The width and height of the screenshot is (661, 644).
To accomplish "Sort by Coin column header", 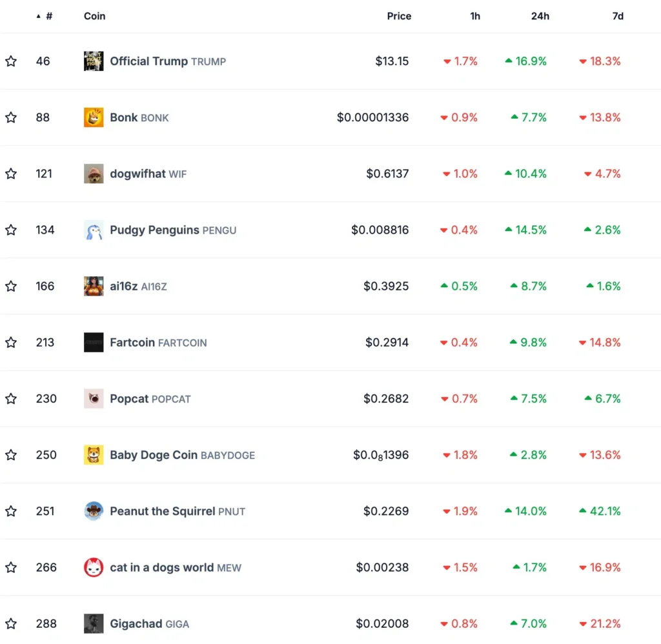I will [94, 16].
